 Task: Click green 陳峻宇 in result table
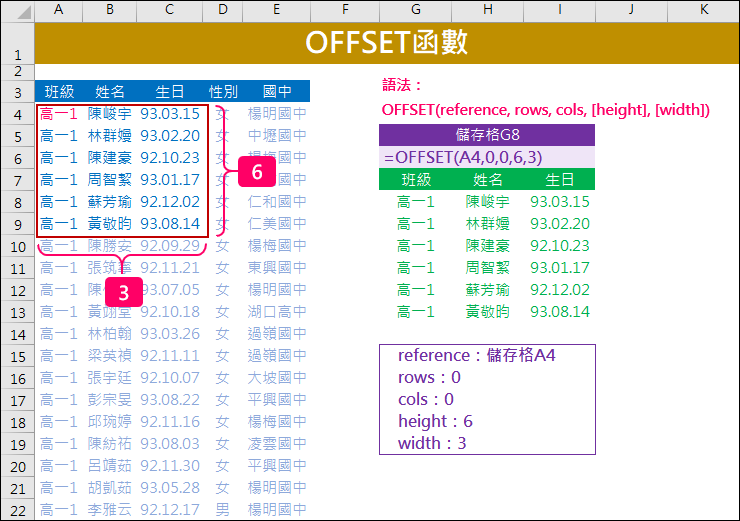tap(488, 202)
